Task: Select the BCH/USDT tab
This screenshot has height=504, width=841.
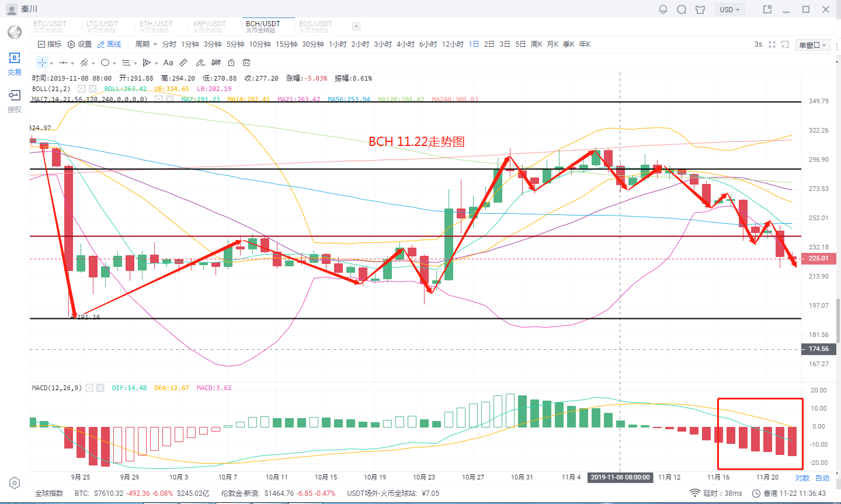Action: [263, 26]
